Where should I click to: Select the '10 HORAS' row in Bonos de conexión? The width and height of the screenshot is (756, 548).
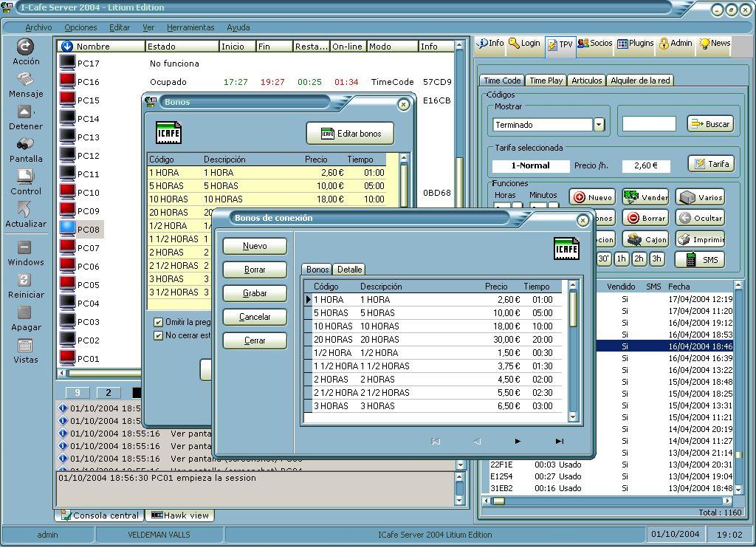point(433,326)
